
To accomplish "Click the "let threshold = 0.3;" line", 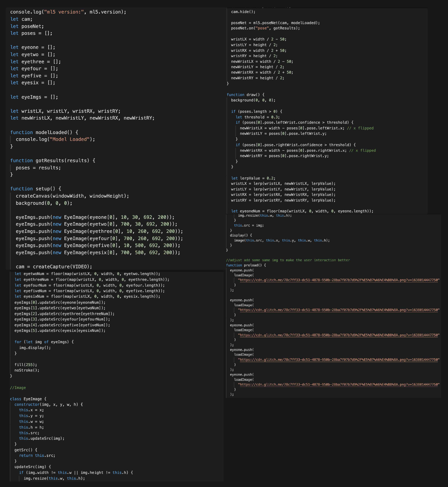I will click(x=258, y=117).
